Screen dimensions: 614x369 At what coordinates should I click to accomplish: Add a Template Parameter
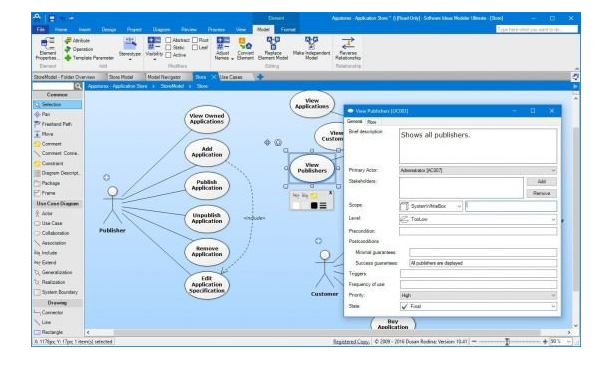[x=89, y=58]
